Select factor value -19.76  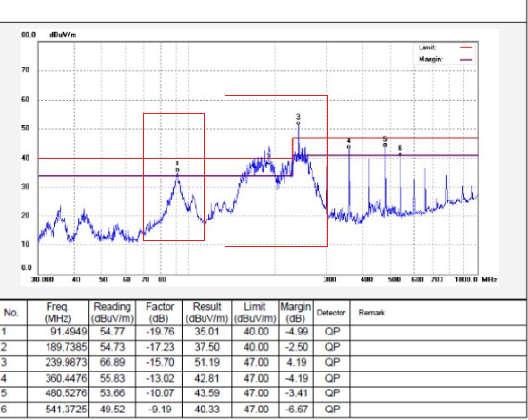pyautogui.click(x=160, y=332)
